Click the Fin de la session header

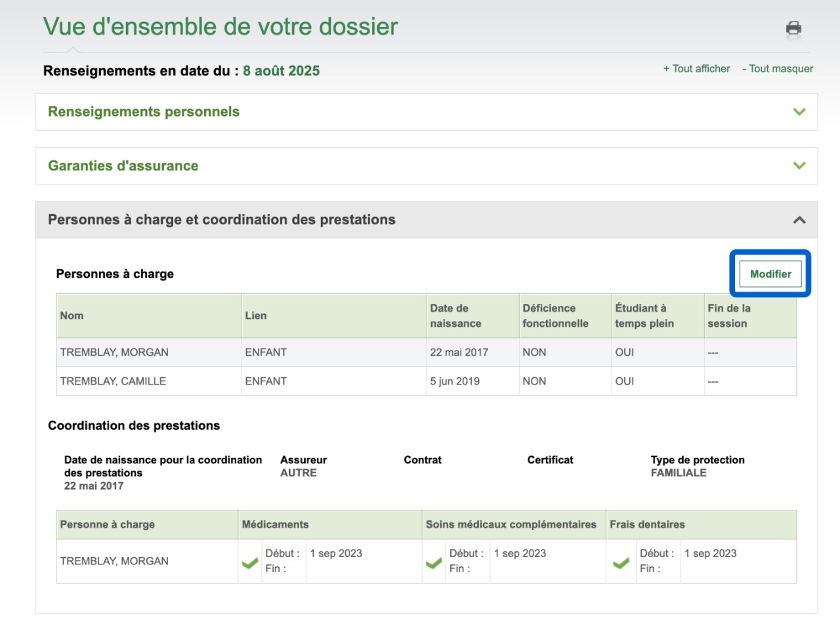click(728, 316)
